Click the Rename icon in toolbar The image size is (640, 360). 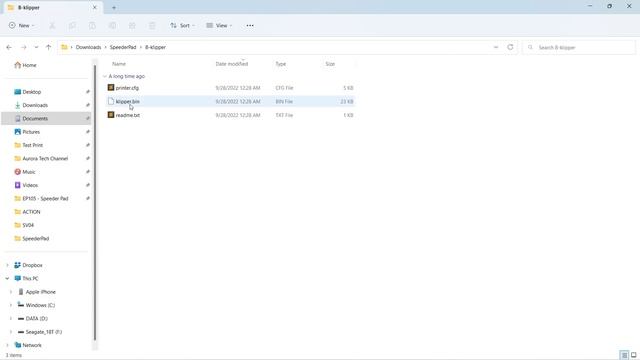point(112,25)
